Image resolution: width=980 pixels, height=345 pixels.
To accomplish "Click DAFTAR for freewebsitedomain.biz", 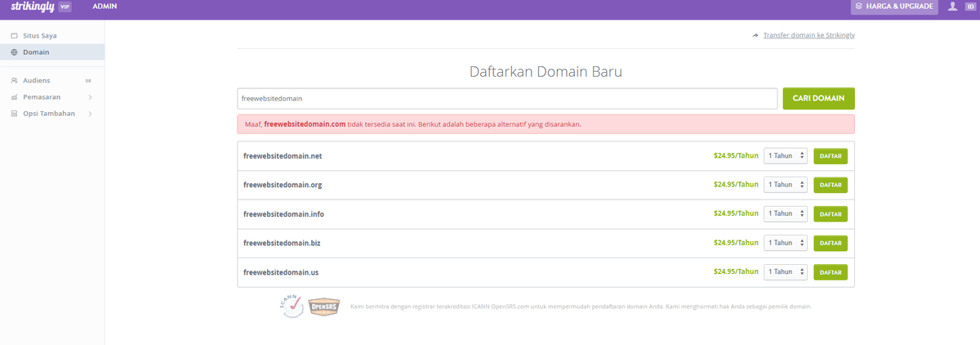I will [x=831, y=243].
